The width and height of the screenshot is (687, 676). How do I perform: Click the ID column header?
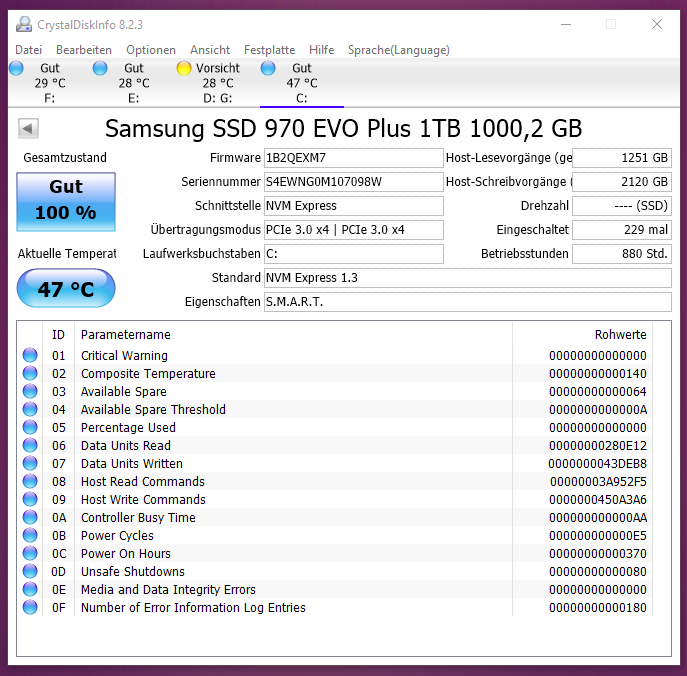(x=58, y=335)
